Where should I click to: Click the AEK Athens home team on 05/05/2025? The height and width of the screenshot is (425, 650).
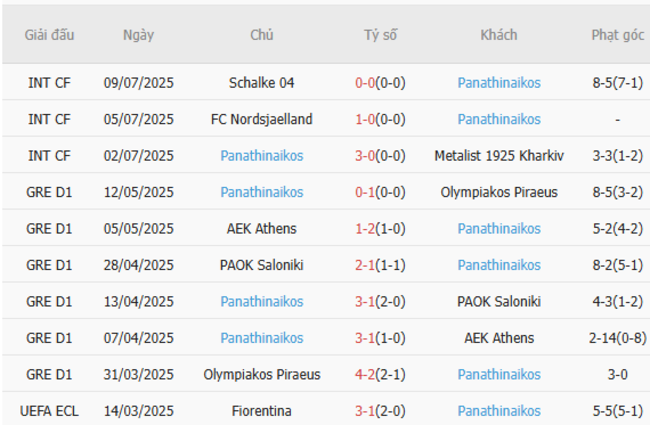tap(261, 229)
